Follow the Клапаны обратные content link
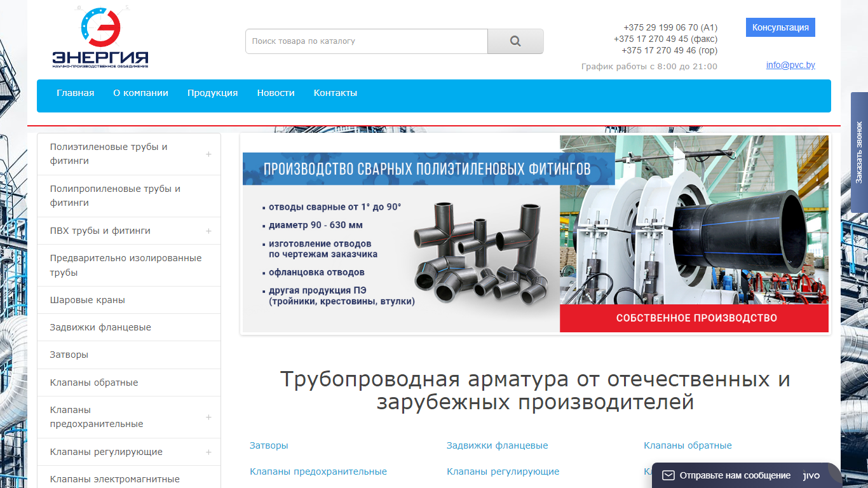Image resolution: width=868 pixels, height=488 pixels. (x=688, y=445)
